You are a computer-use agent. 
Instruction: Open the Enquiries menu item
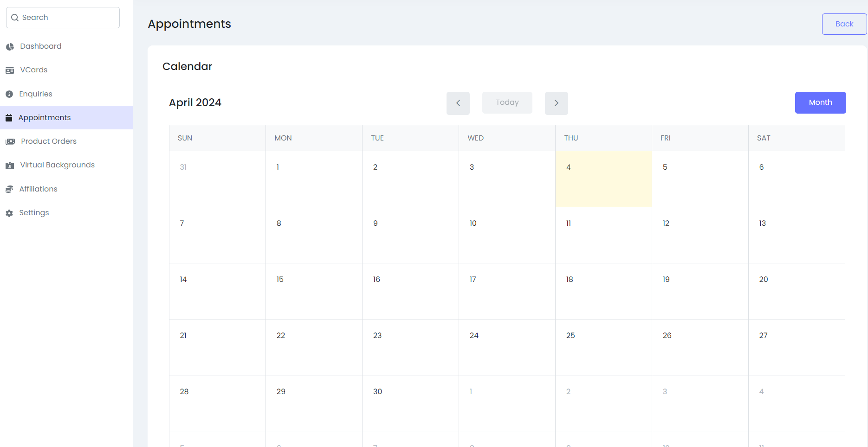[36, 94]
